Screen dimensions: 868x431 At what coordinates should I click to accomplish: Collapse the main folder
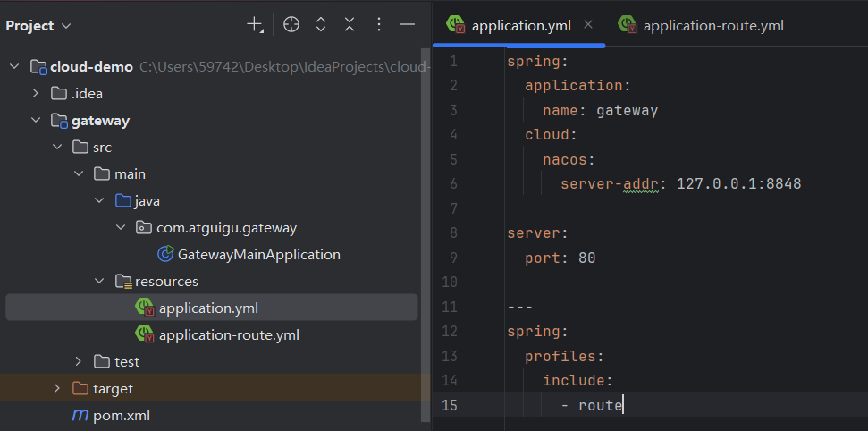coord(78,174)
